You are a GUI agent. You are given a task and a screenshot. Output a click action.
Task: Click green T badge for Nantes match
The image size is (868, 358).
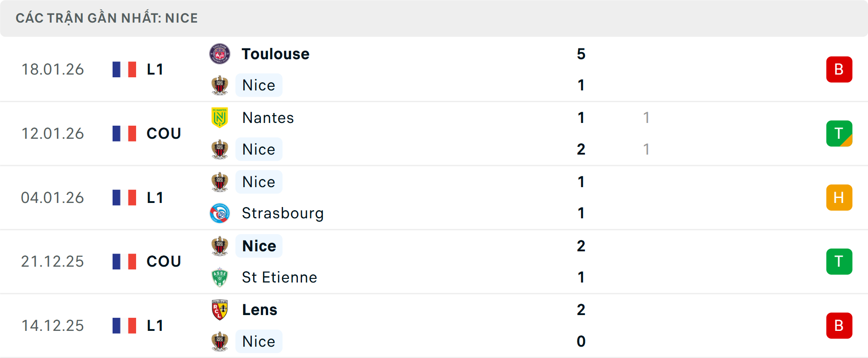tap(839, 133)
